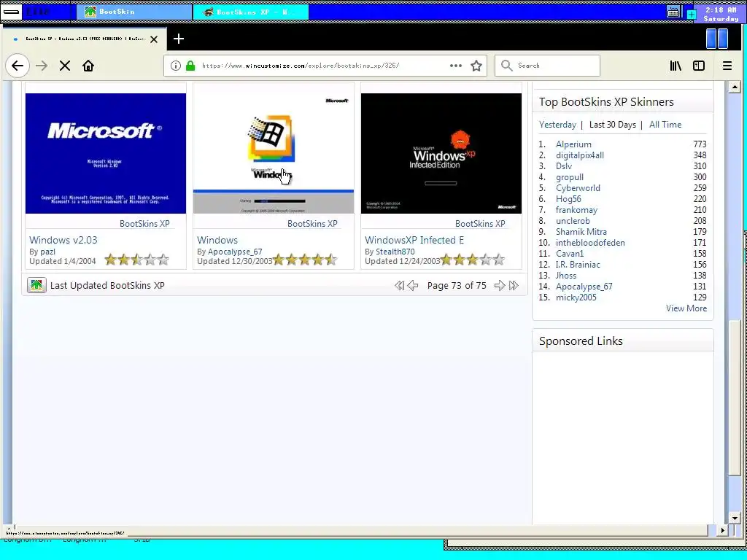This screenshot has width=747, height=560.
Task: Open the Firefox home page
Action: 88,66
